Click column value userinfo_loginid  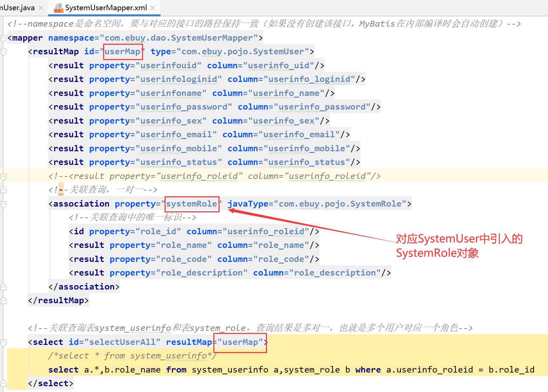309,79
